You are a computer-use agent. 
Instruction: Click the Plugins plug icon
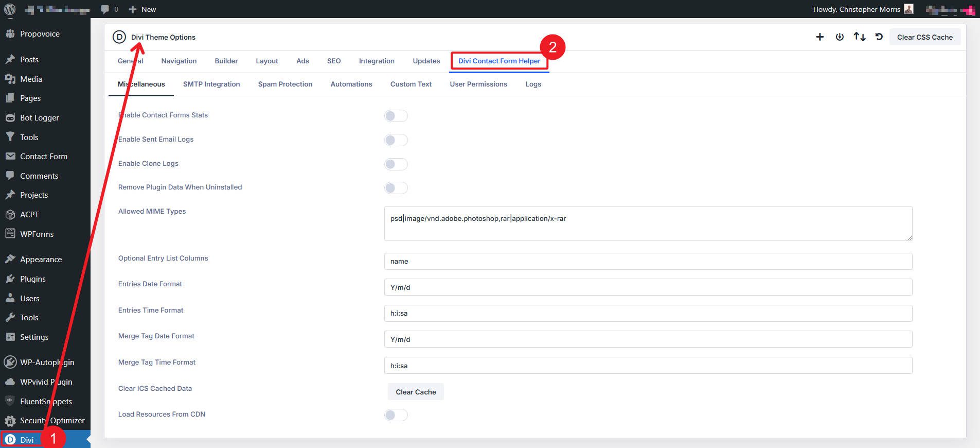(10, 279)
